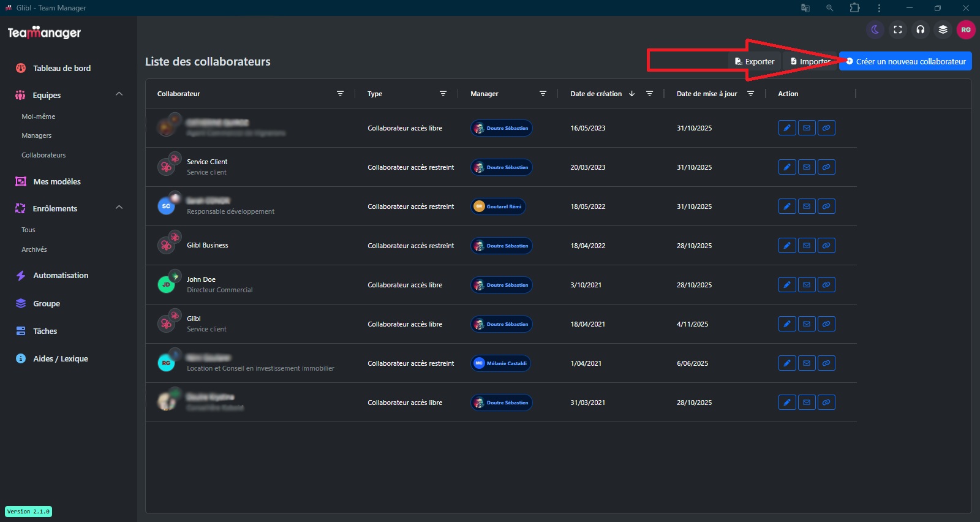Open the RG user avatar menu
The image size is (980, 522).
[x=966, y=29]
